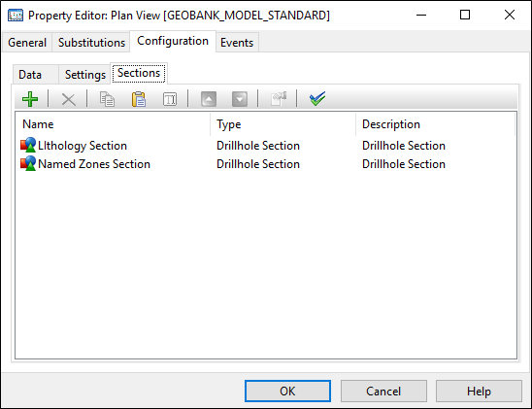The image size is (532, 409).
Task: Click the Rename text-field icon
Action: (170, 99)
